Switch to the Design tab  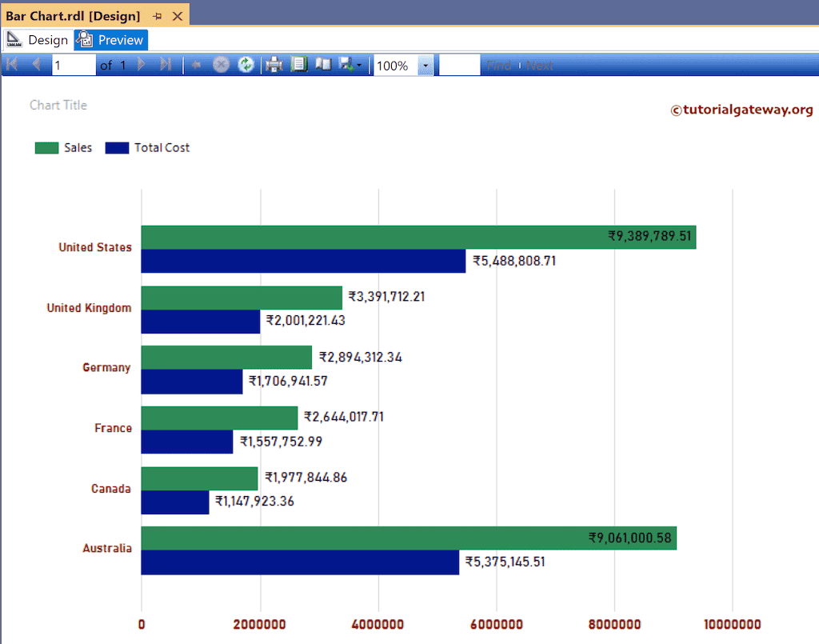pyautogui.click(x=46, y=39)
